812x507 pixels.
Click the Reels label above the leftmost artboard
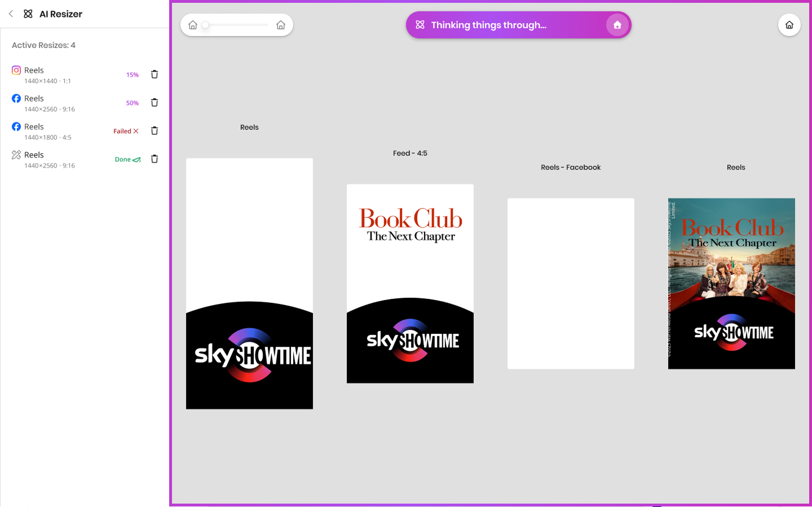pos(249,127)
